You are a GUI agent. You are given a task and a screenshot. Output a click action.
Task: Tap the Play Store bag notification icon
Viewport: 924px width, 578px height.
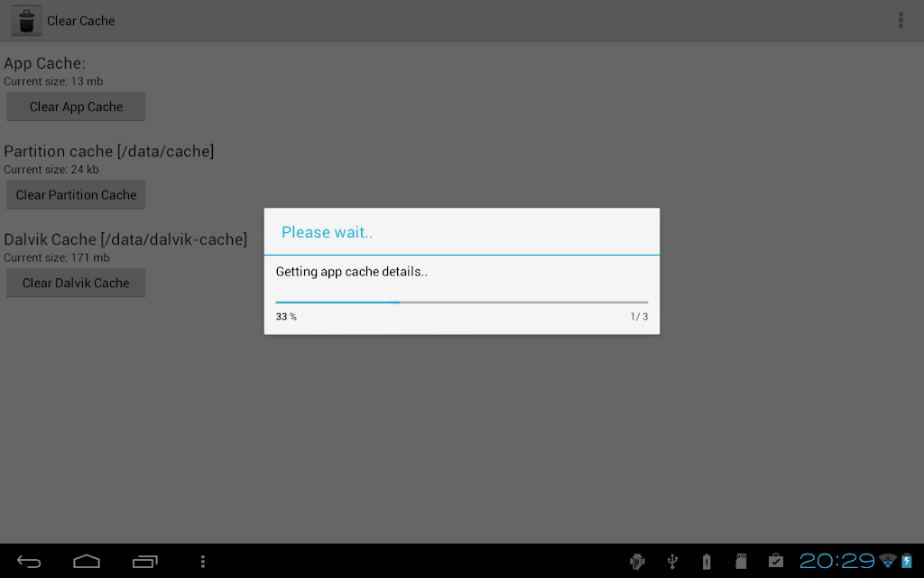tap(776, 561)
